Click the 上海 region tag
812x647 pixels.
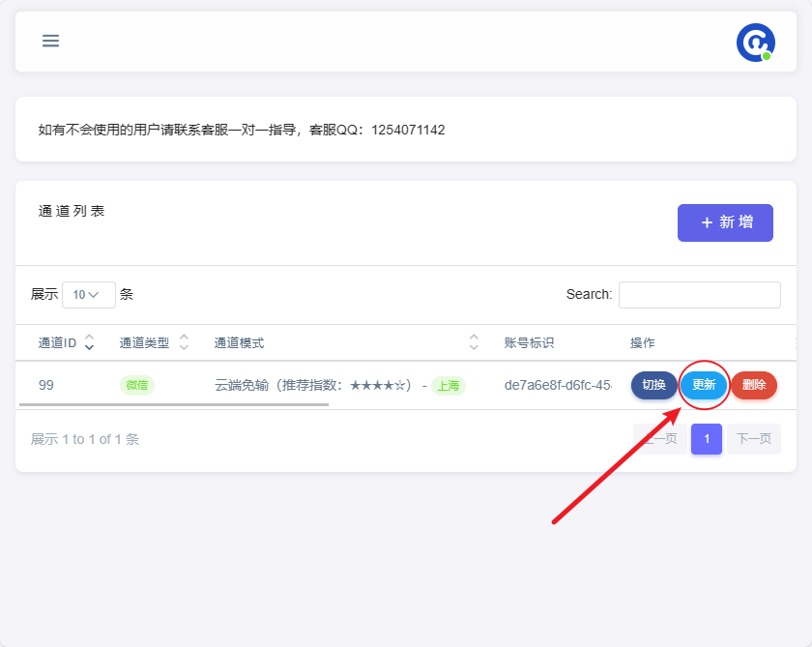[448, 385]
